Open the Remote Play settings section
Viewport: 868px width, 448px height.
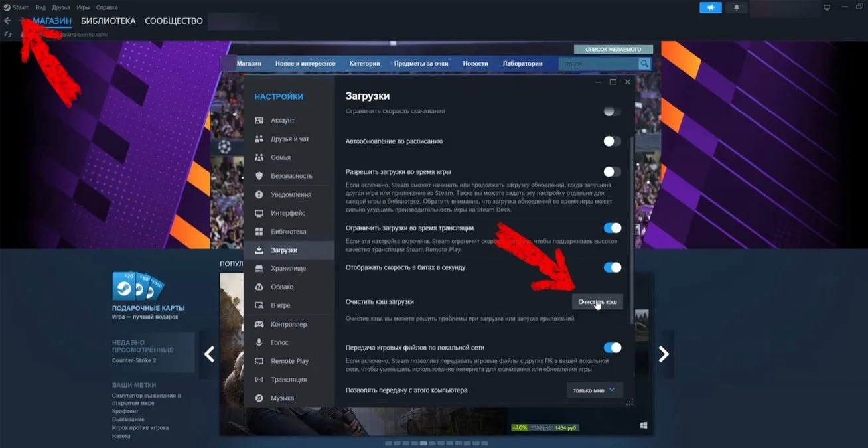tap(289, 361)
